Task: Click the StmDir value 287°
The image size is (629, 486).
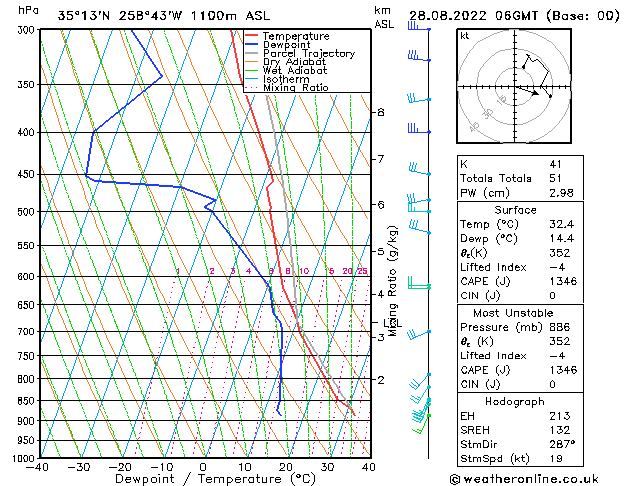Action: tap(562, 444)
